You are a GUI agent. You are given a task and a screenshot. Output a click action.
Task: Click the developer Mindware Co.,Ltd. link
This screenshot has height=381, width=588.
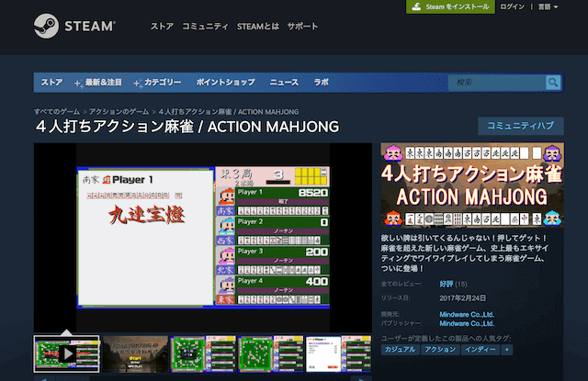click(x=467, y=314)
